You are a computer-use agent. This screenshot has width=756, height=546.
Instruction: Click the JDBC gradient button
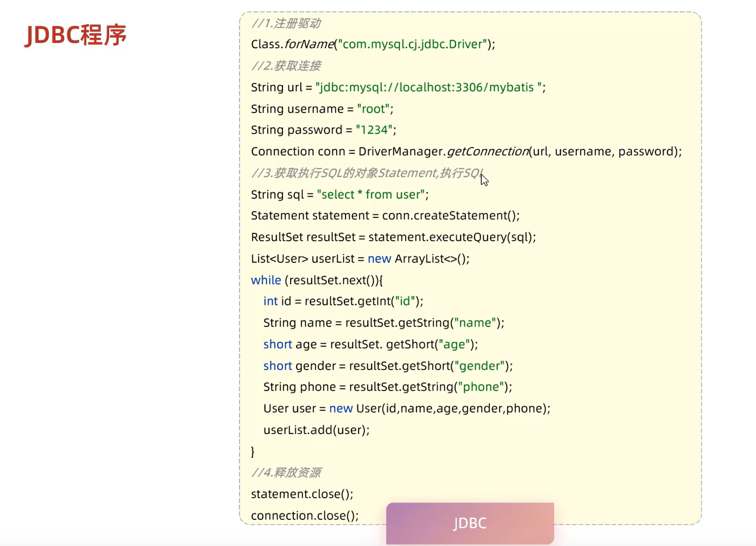coord(470,523)
